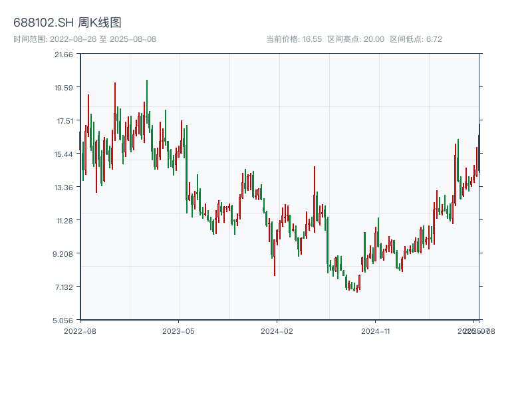Image resolution: width=532 pixels, height=399 pixels.
Task: Click y-axis label 7.132
Action: pos(64,287)
